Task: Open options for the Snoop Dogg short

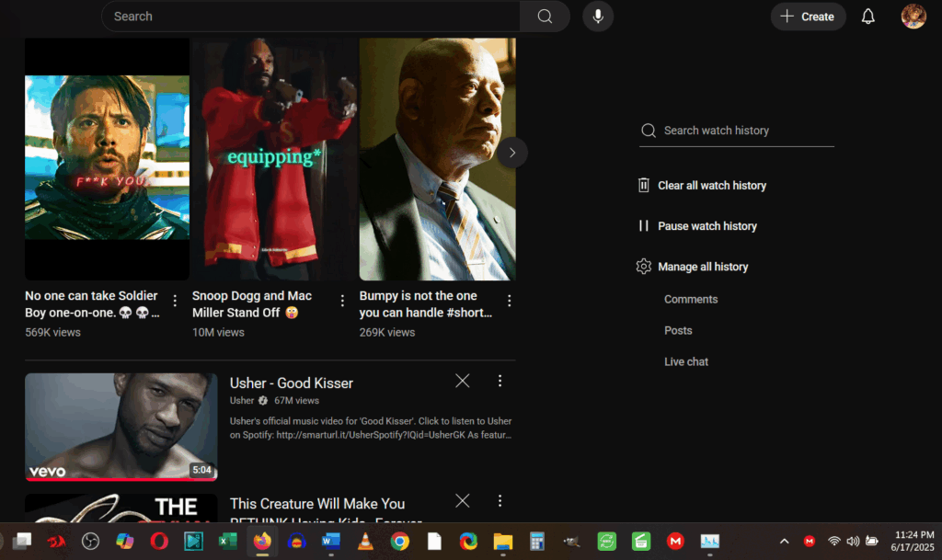Action: 342,301
